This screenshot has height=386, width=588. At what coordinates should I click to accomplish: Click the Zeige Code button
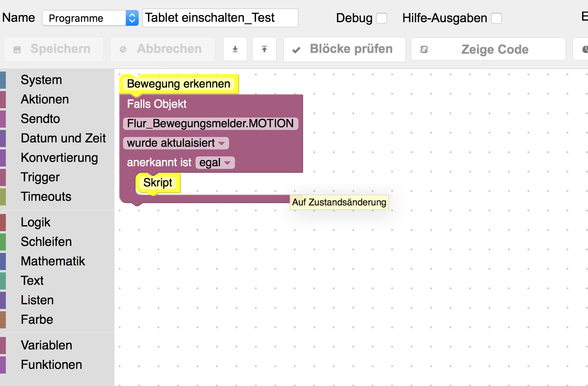pos(488,49)
